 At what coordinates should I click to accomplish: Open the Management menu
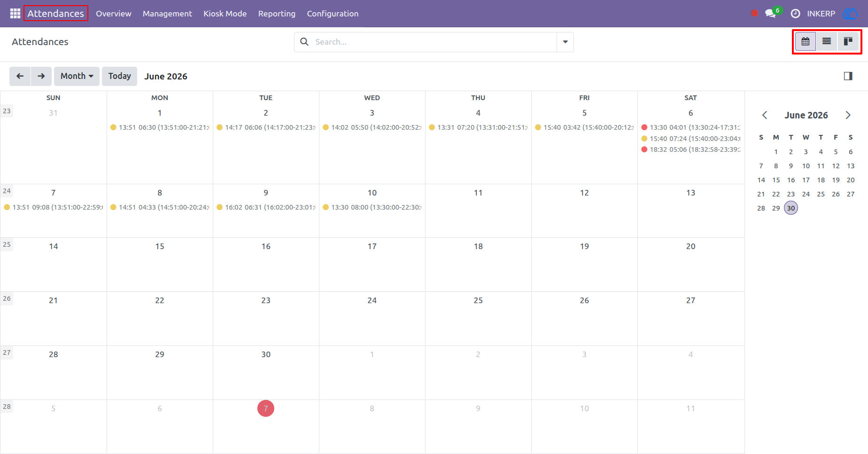(x=167, y=14)
